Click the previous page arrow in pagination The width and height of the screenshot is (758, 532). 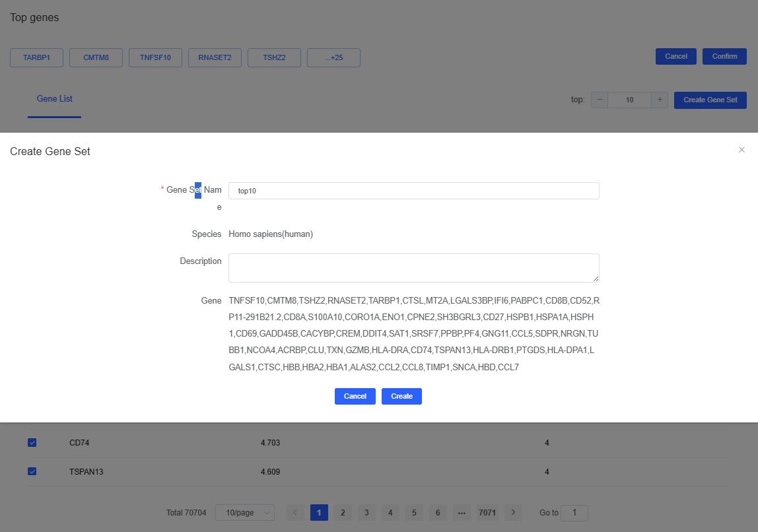pos(295,512)
